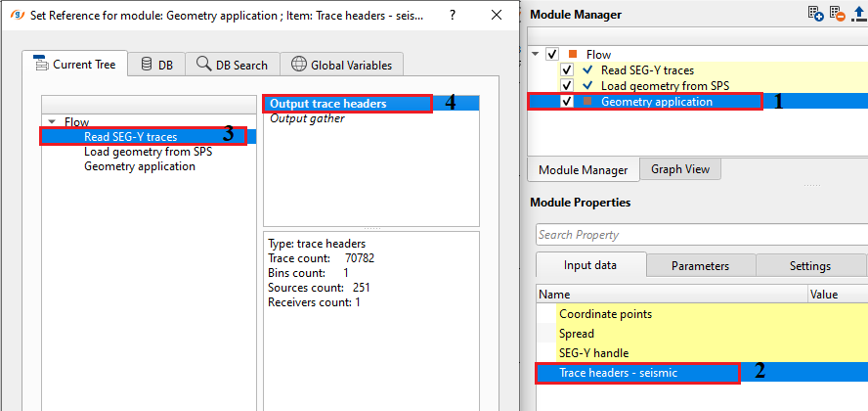The image size is (868, 411).
Task: Click the add module icon in Module Manager
Action: tap(815, 14)
